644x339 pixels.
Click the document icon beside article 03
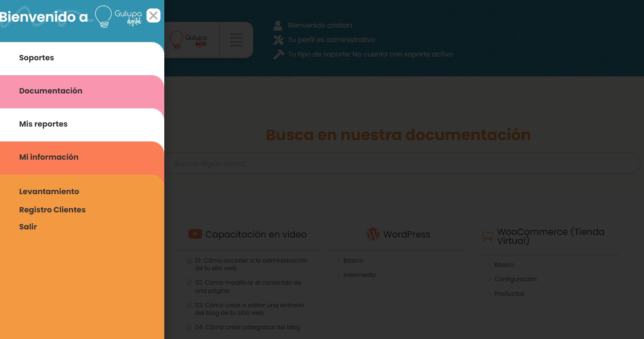(189, 305)
